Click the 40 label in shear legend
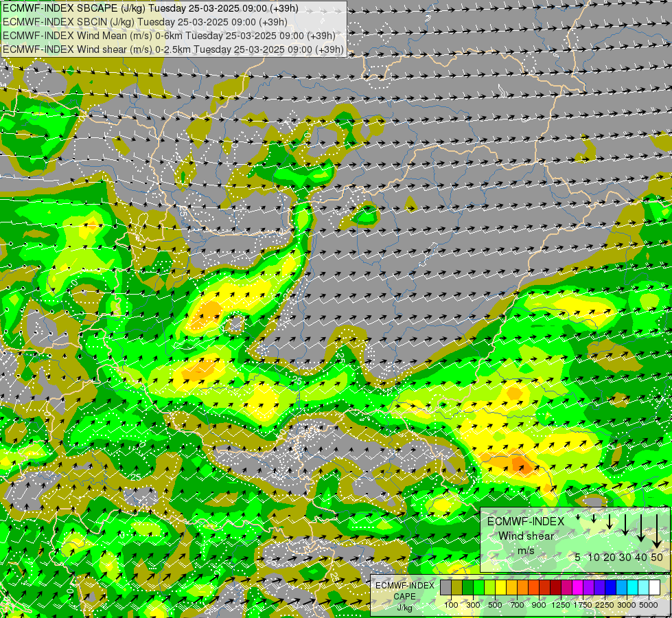 click(640, 557)
